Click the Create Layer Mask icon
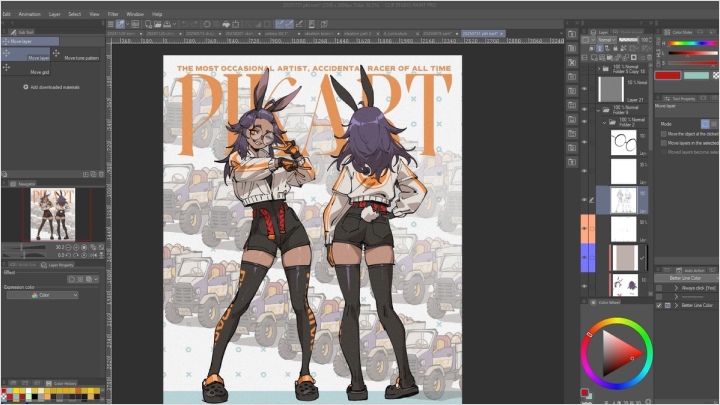 [634, 57]
